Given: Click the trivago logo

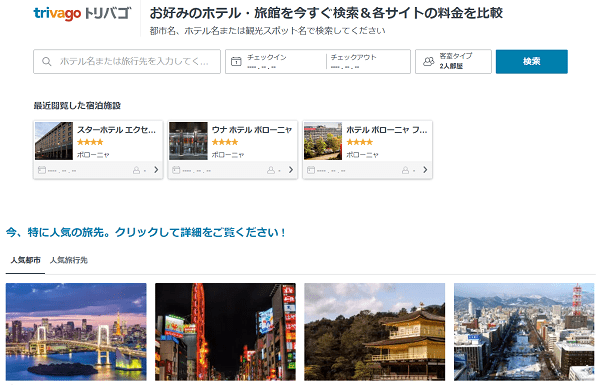Looking at the screenshot, I should point(82,13).
